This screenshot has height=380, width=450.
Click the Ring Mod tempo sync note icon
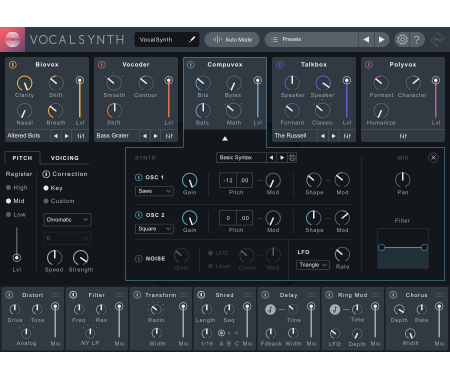[335, 310]
